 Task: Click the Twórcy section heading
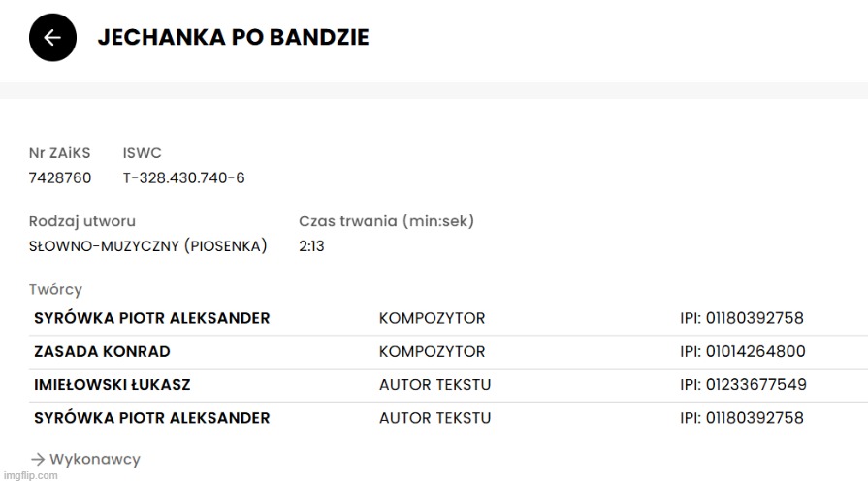point(55,289)
